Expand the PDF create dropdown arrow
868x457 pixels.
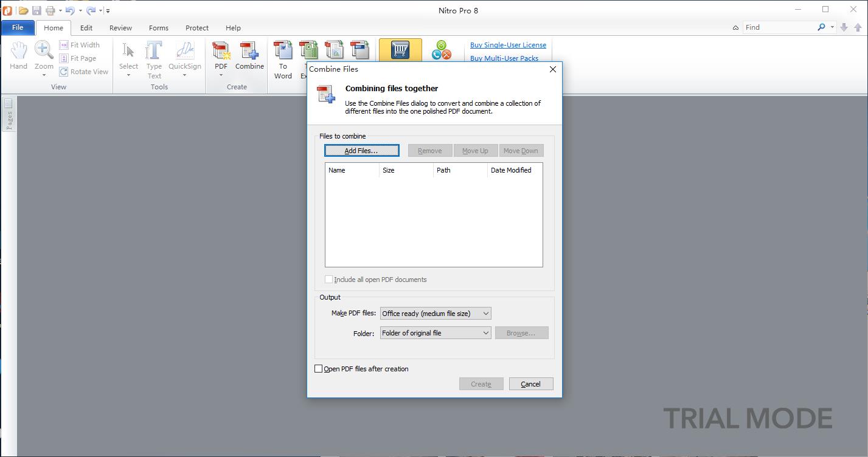221,75
